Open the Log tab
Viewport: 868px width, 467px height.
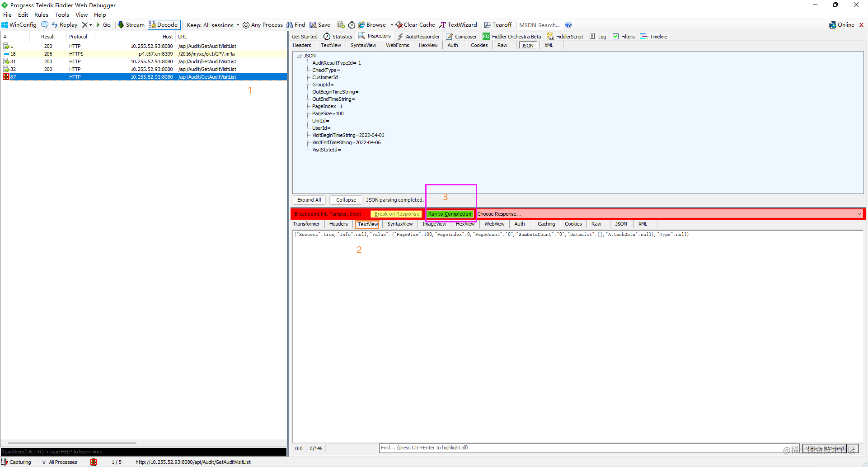click(598, 37)
